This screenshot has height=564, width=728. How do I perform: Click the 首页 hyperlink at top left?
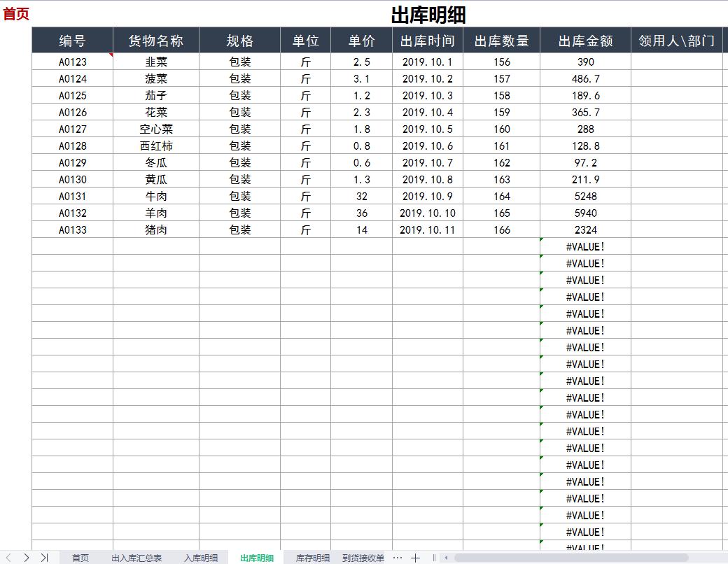(x=15, y=13)
